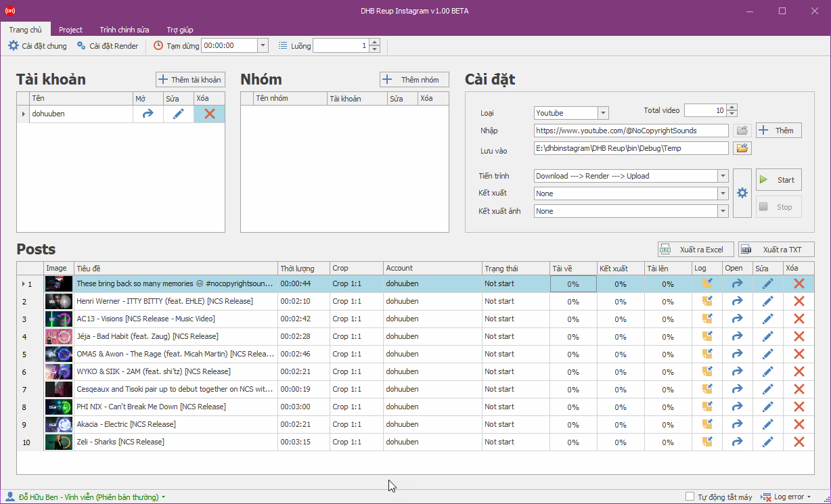This screenshot has height=504, width=831.
Task: Open process settings gear button
Action: pyautogui.click(x=742, y=193)
